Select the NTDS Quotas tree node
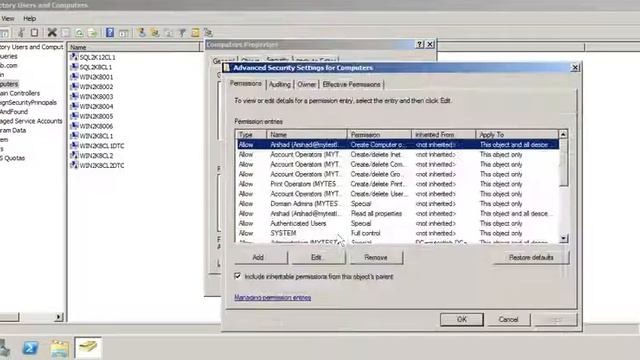The image size is (640, 360). click(13, 158)
